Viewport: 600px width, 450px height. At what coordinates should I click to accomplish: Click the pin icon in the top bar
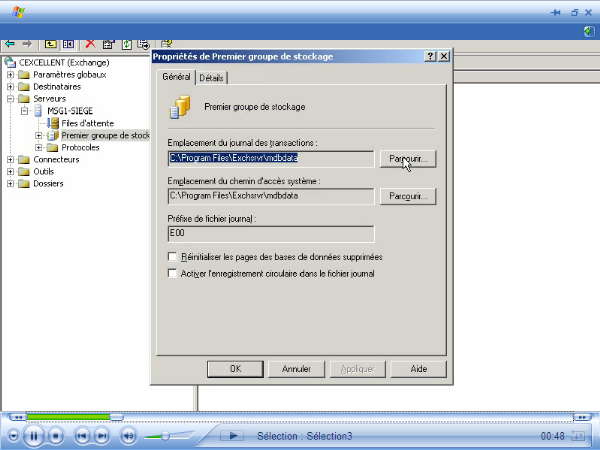point(556,13)
